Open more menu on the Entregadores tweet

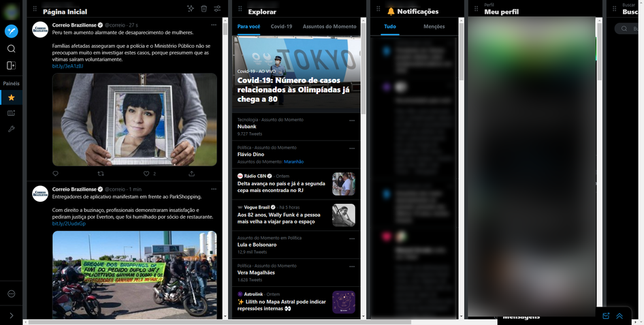click(214, 189)
